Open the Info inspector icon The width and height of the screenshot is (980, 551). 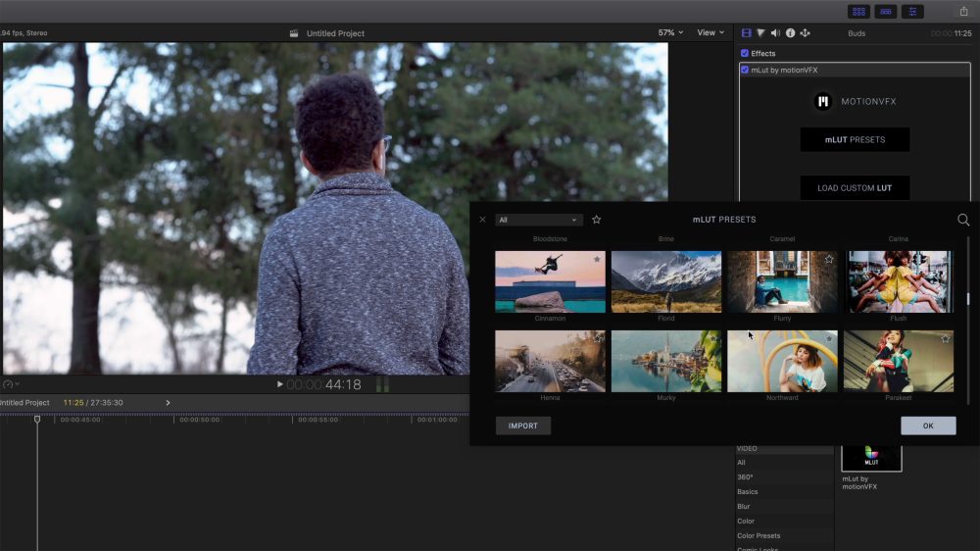coord(790,33)
